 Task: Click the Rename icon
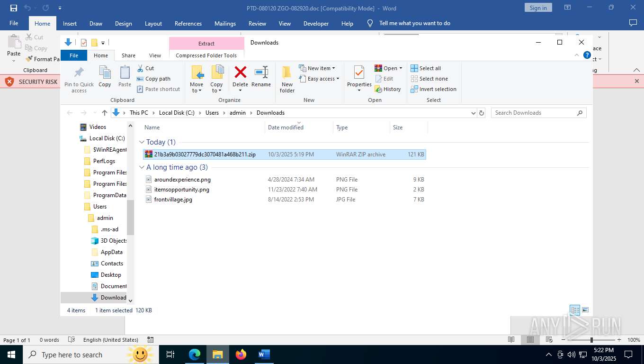tap(261, 73)
